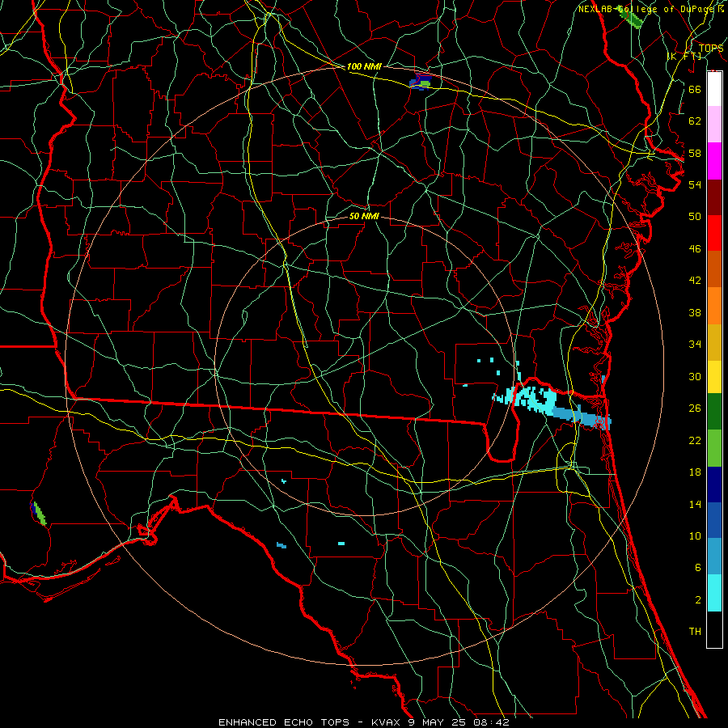Click the "46" legend scale label
The image size is (728, 728).
(695, 248)
